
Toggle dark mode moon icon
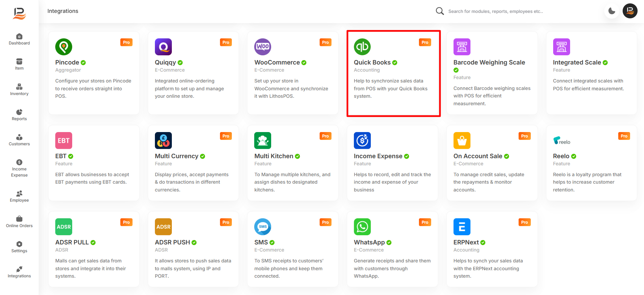click(611, 11)
